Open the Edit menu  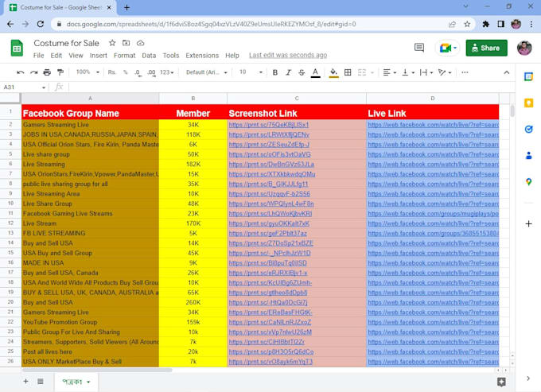[x=56, y=55]
